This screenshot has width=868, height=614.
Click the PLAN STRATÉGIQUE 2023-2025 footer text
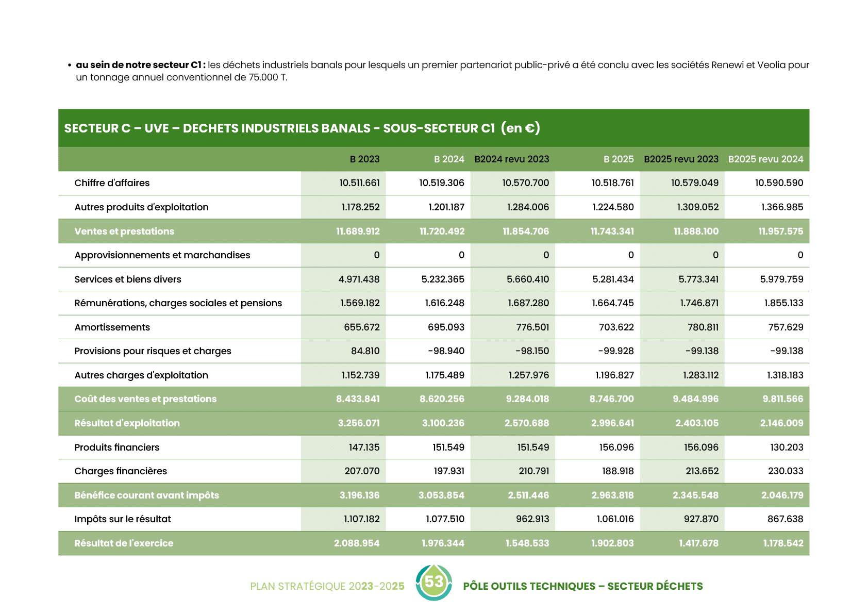pos(327,586)
